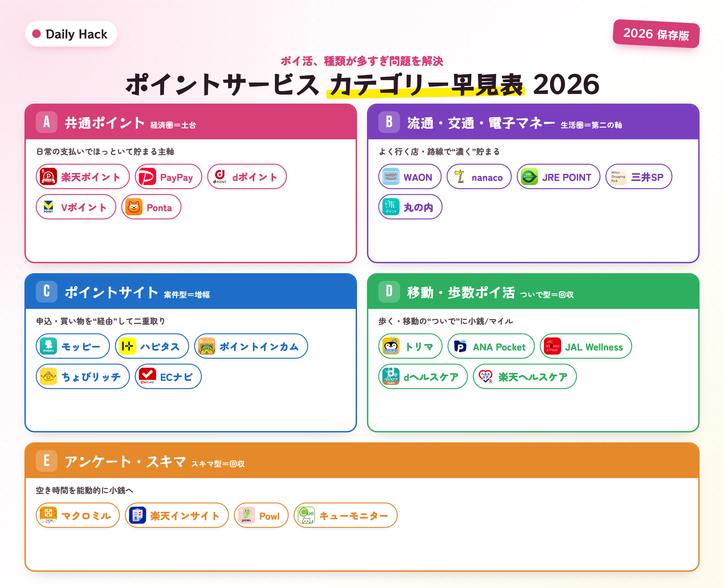Click the A letter badge of 共通ポイント

(x=47, y=122)
